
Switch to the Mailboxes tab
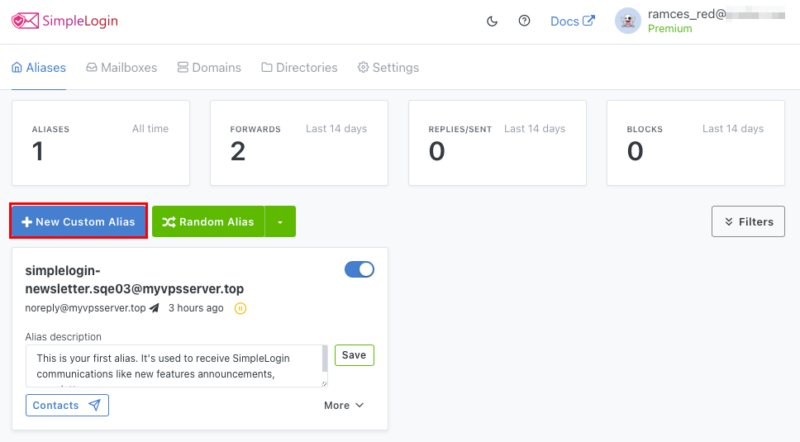point(121,67)
